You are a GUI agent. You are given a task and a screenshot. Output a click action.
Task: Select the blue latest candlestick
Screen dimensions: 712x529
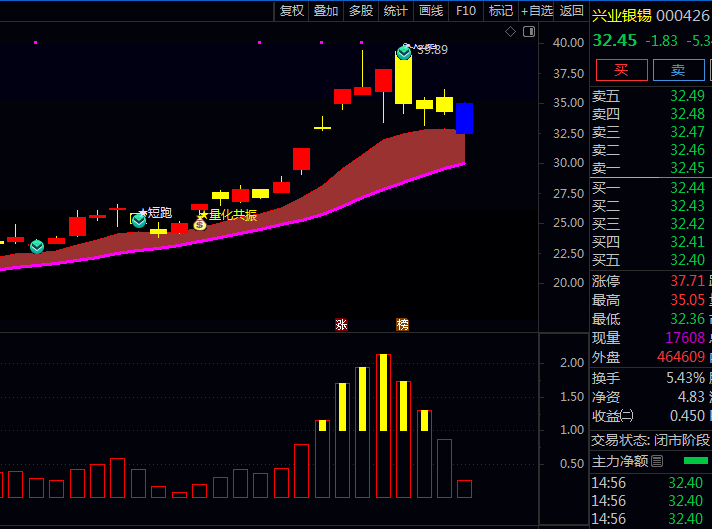(464, 118)
